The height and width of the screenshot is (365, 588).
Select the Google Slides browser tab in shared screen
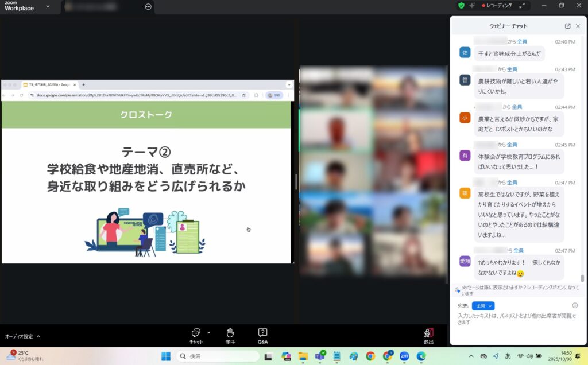(48, 84)
